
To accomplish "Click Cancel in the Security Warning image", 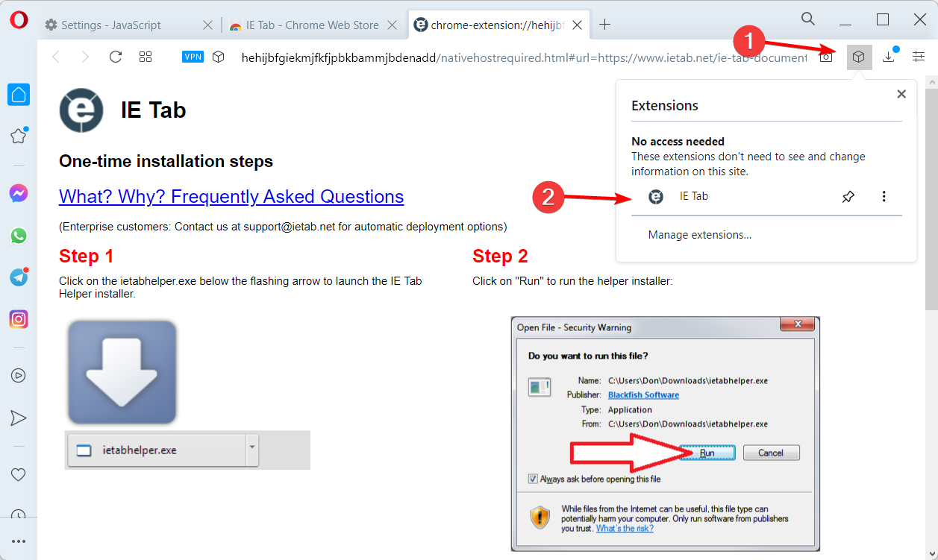I will [x=771, y=453].
